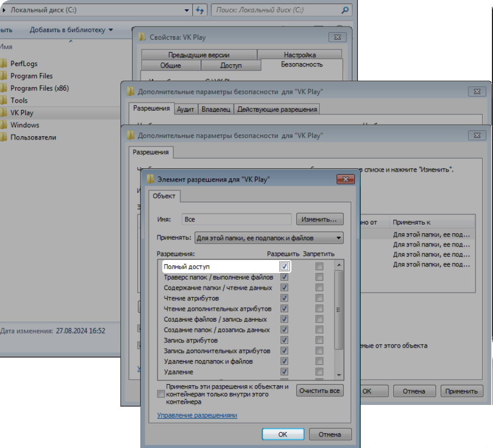This screenshot has height=448, width=493.
Task: Click the refresh icon beside address bar
Action: pos(200,10)
